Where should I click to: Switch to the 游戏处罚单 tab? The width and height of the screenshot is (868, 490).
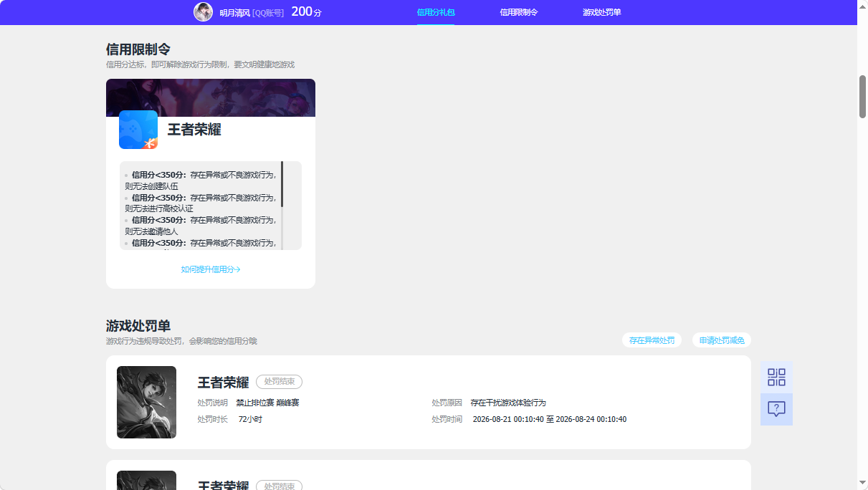(602, 12)
